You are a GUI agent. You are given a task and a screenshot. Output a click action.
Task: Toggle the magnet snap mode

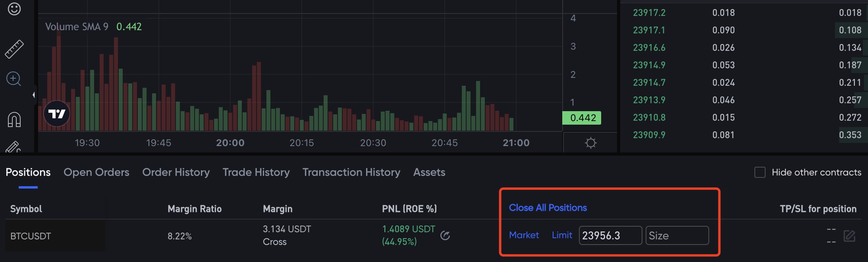[x=14, y=119]
